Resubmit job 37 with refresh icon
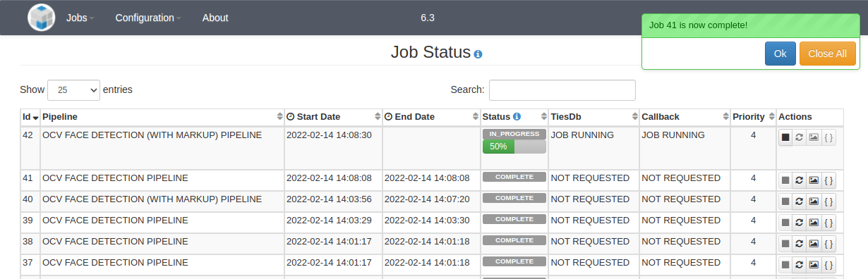 tap(799, 265)
